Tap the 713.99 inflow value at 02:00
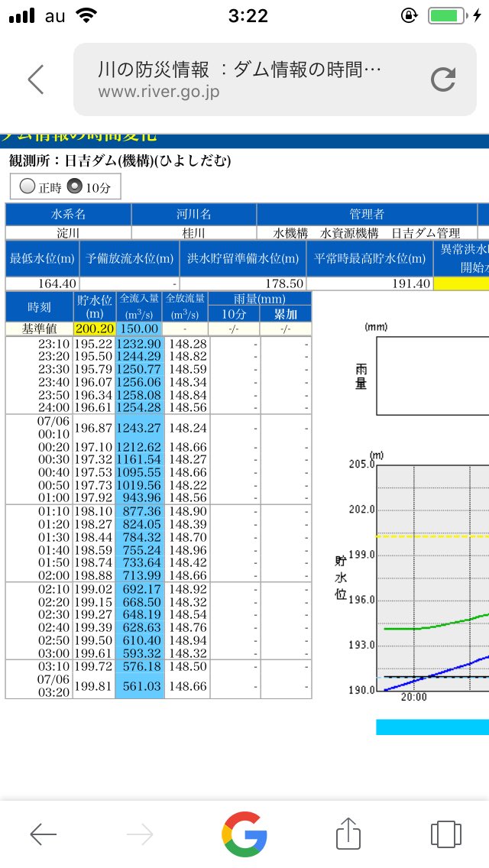The width and height of the screenshot is (489, 868). [x=140, y=575]
